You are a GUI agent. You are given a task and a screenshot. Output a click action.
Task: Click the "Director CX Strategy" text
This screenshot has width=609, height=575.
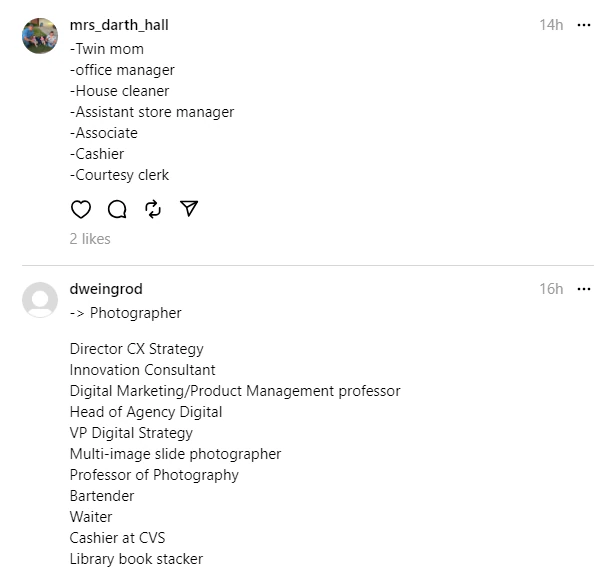coord(136,349)
